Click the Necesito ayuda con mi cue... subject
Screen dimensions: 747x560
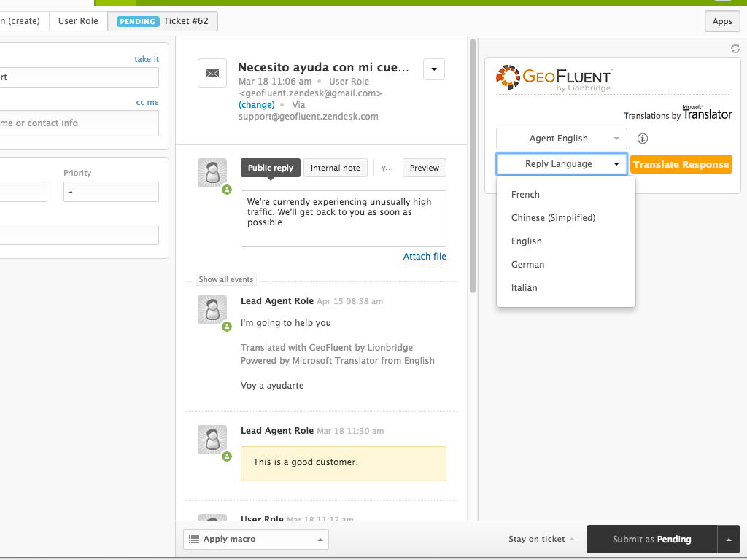click(323, 67)
